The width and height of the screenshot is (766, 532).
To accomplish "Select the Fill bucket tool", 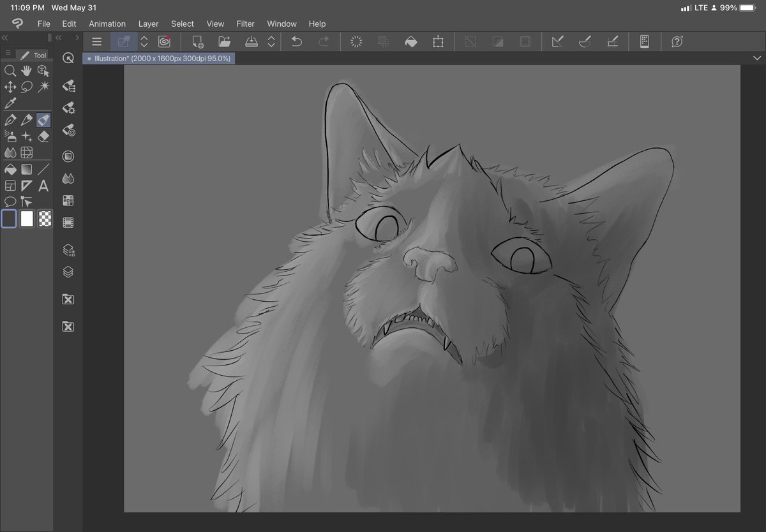I will click(x=10, y=170).
